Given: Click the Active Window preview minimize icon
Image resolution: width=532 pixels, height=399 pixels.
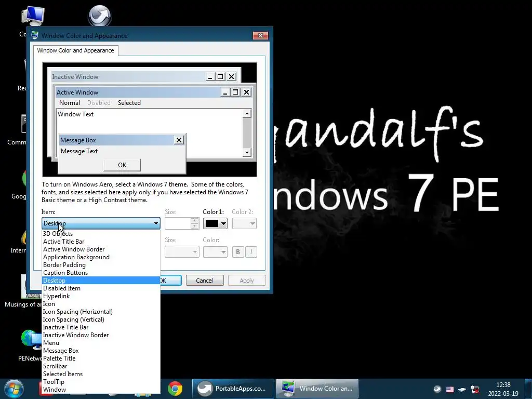Looking at the screenshot, I should (225, 92).
